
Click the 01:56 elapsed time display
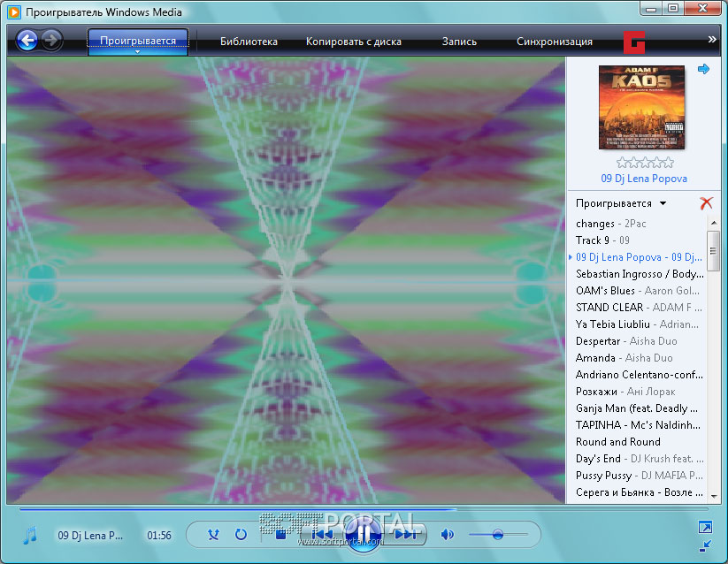[159, 536]
